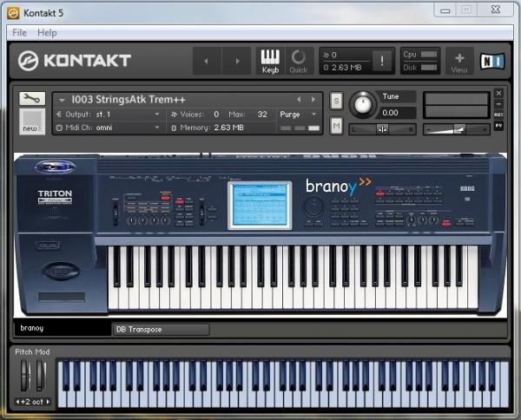The width and height of the screenshot is (521, 420).
Task: Click the Disk meter
Action: point(420,68)
